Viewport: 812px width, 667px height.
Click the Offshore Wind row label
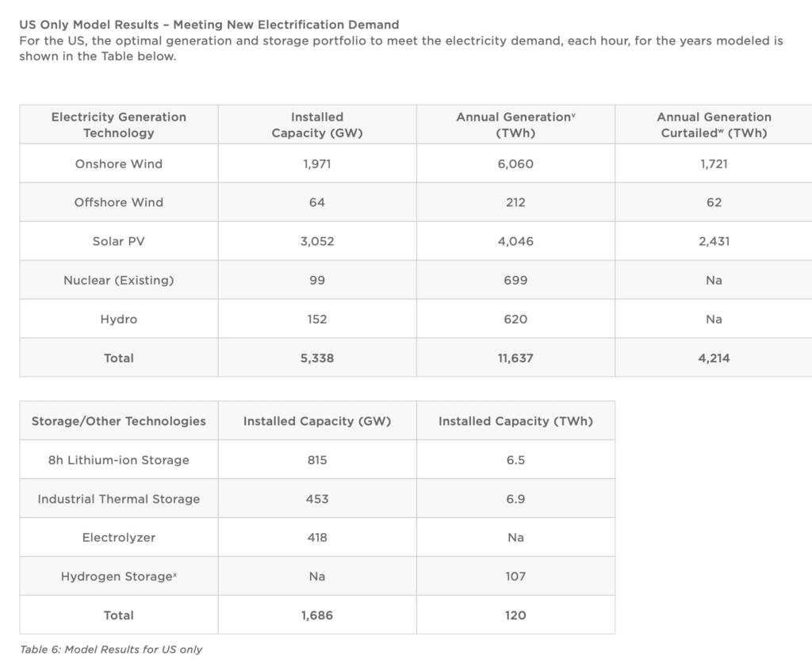click(x=119, y=202)
